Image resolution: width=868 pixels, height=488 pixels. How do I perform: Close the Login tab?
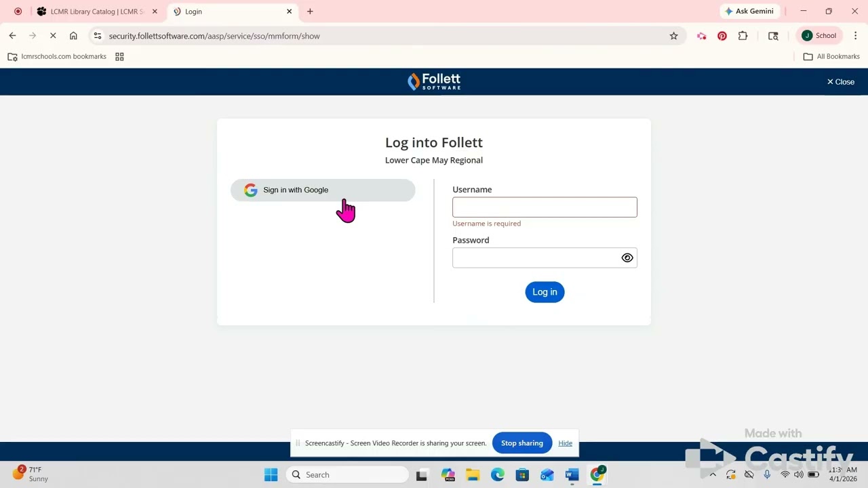(x=290, y=12)
